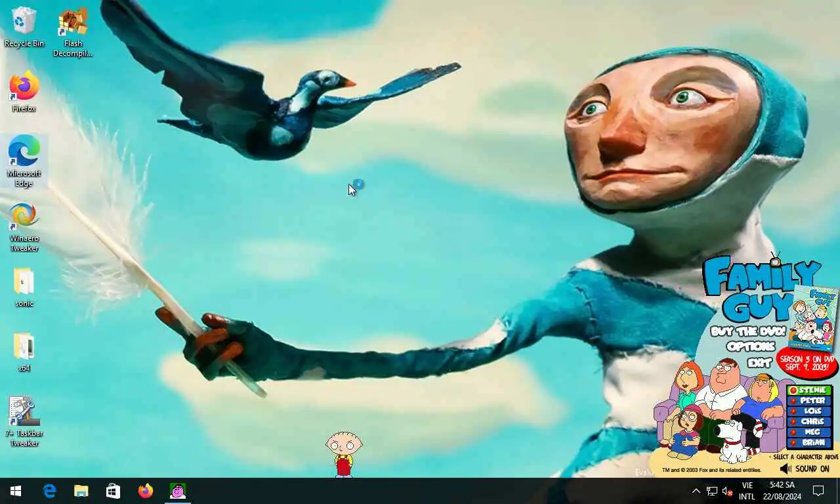This screenshot has height=504, width=840.
Task: Open the Windows Start menu
Action: click(16, 491)
